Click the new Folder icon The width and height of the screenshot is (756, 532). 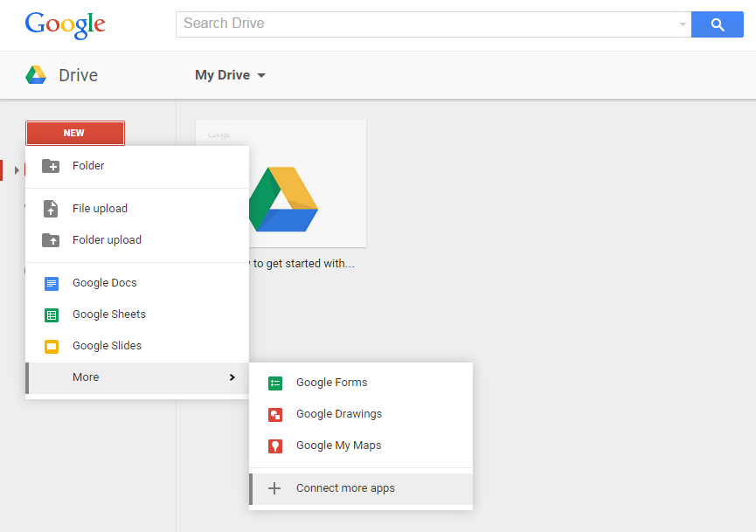(x=51, y=166)
